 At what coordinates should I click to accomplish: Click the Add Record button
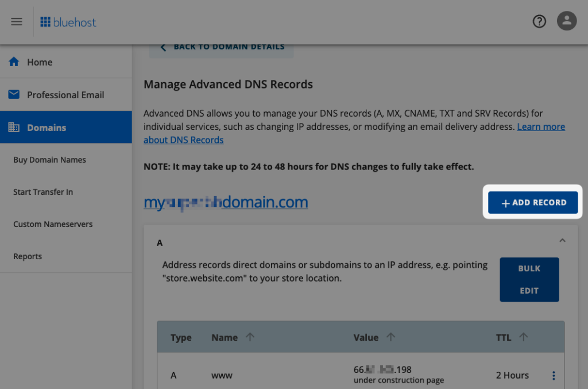[532, 202]
